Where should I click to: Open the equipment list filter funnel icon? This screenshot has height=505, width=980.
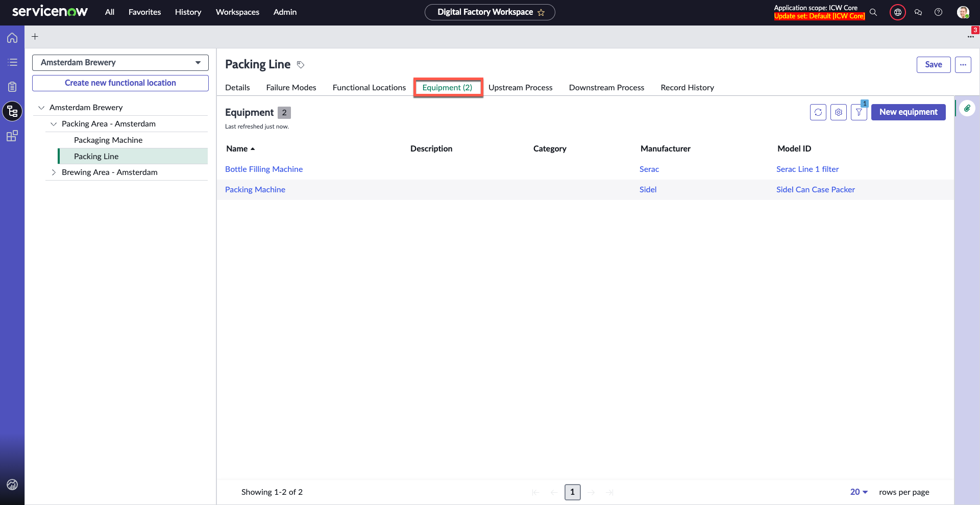coord(859,112)
